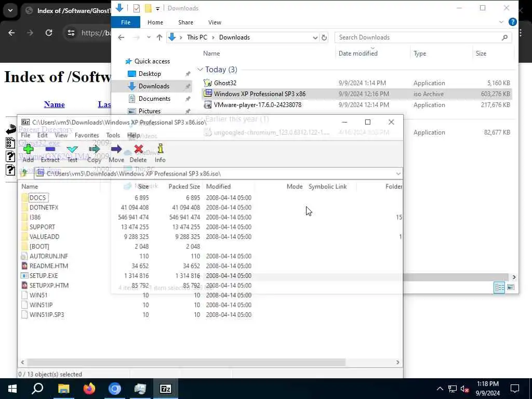Open the 7-Zip Favorites menu
Image resolution: width=532 pixels, height=399 pixels.
click(87, 135)
